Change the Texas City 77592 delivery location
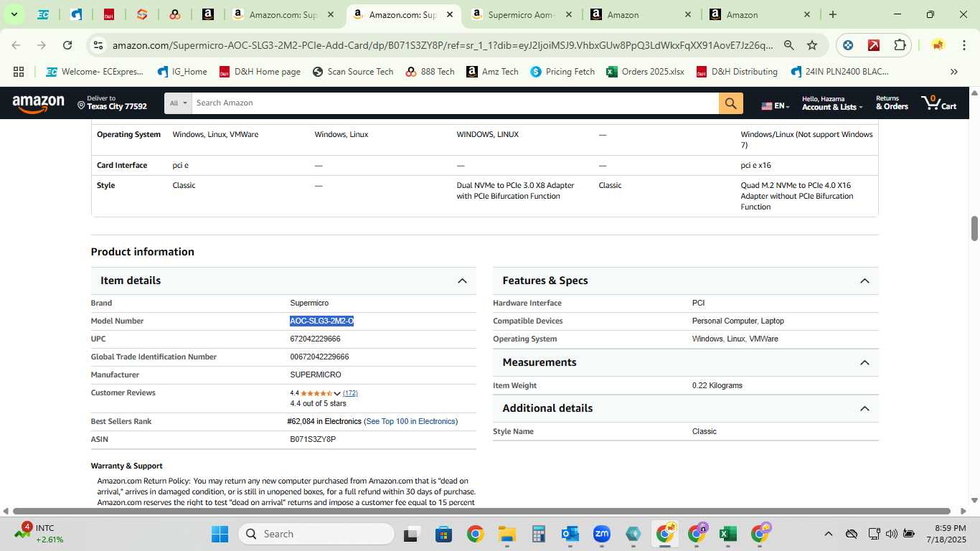This screenshot has height=551, width=980. [113, 103]
